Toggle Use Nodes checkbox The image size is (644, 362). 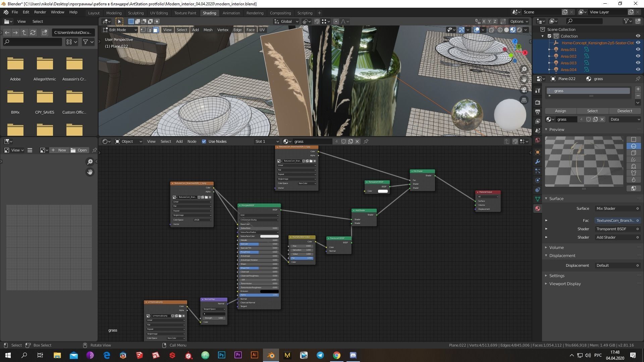pos(204,141)
